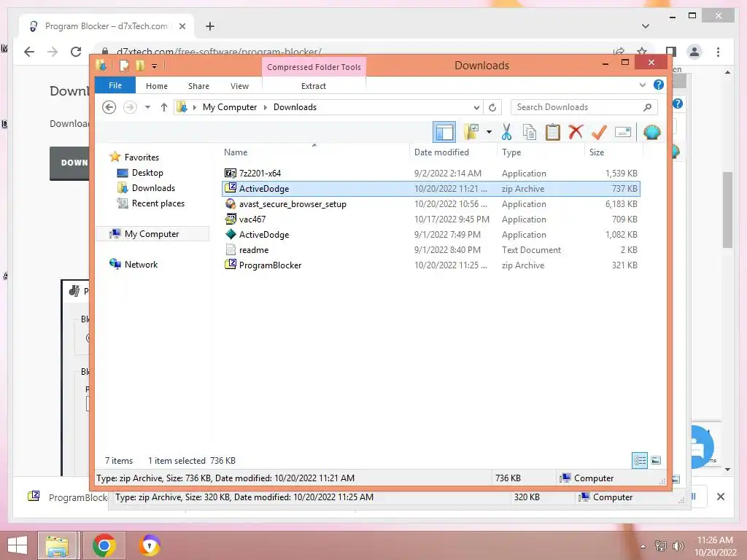Select My Computer in navigation pane
The image size is (747, 560).
click(152, 234)
